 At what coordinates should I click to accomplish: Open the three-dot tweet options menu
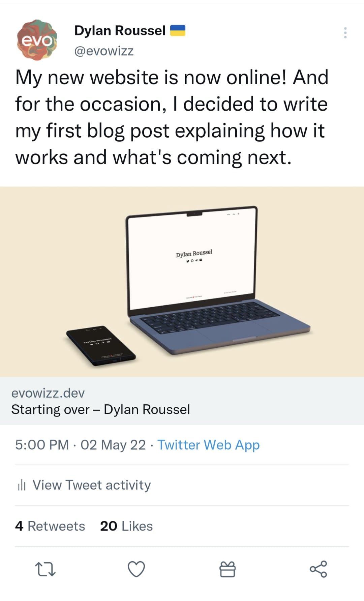(344, 32)
